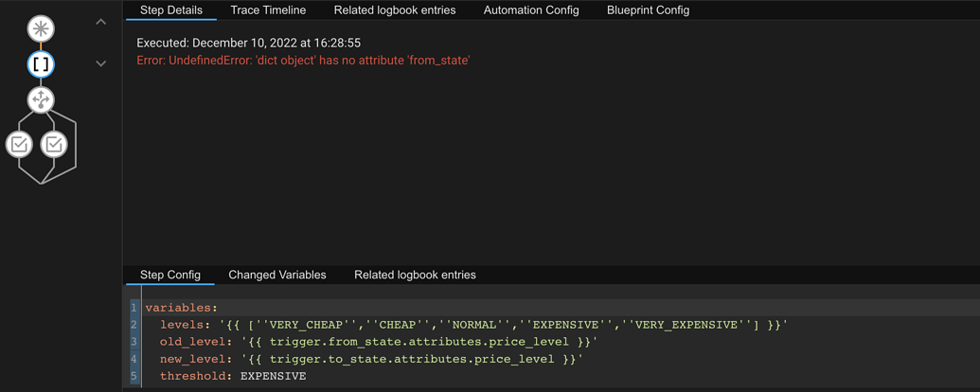This screenshot has width=980, height=392.
Task: Click the choose branching node icon
Action: click(x=41, y=99)
